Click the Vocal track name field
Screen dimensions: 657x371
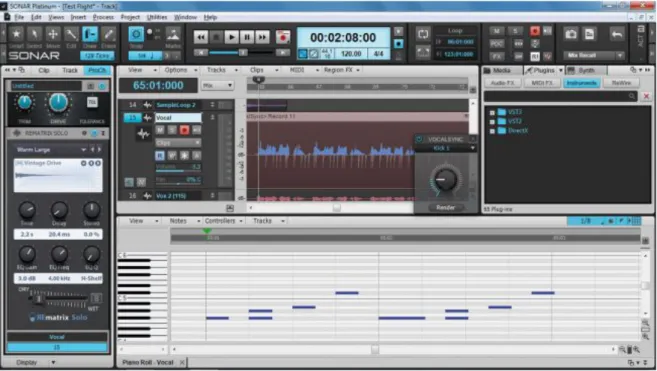178,118
